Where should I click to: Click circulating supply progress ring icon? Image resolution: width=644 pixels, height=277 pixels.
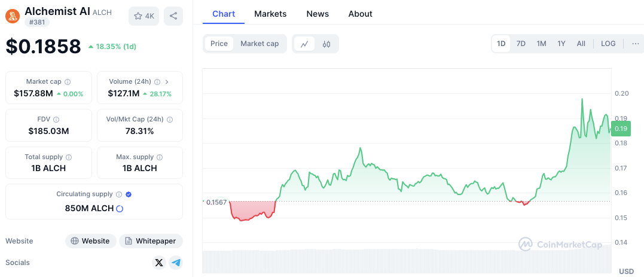coord(120,209)
